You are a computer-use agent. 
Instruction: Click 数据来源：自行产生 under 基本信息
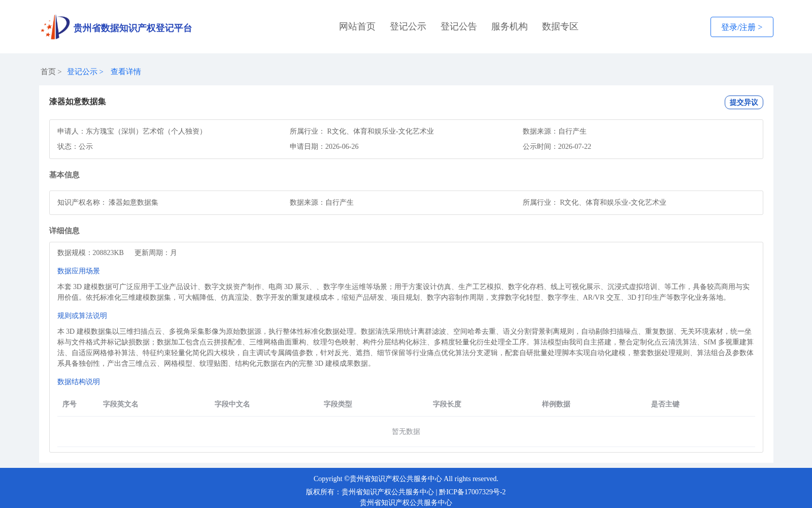click(322, 202)
